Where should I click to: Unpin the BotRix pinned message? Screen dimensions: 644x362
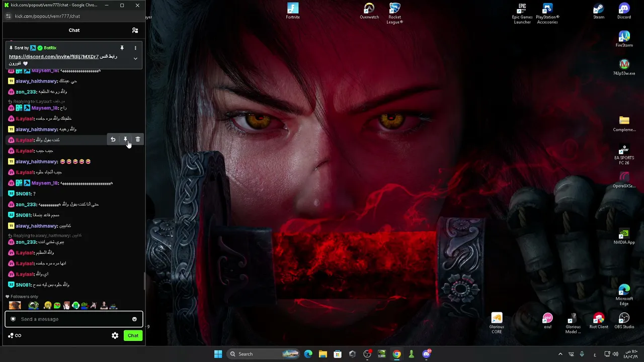click(x=122, y=48)
